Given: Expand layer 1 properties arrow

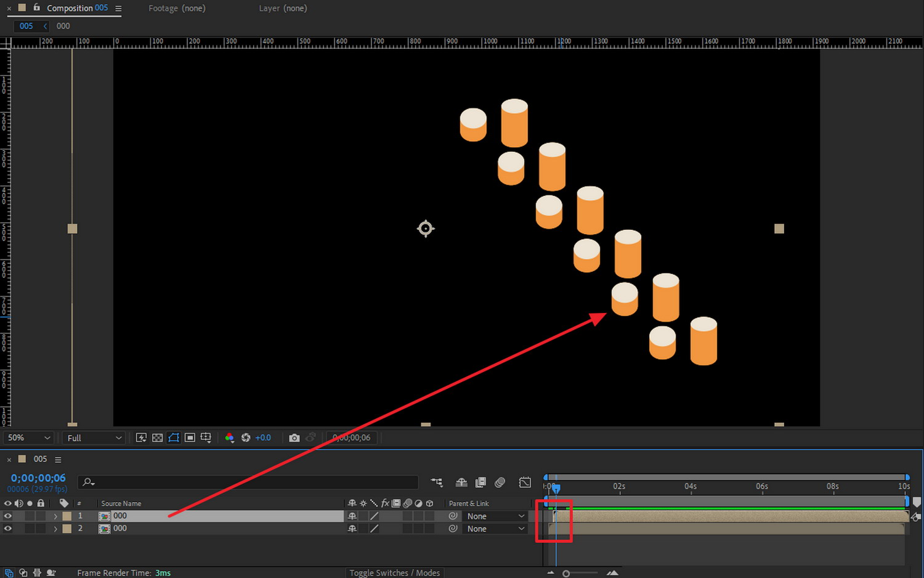Looking at the screenshot, I should pyautogui.click(x=55, y=516).
